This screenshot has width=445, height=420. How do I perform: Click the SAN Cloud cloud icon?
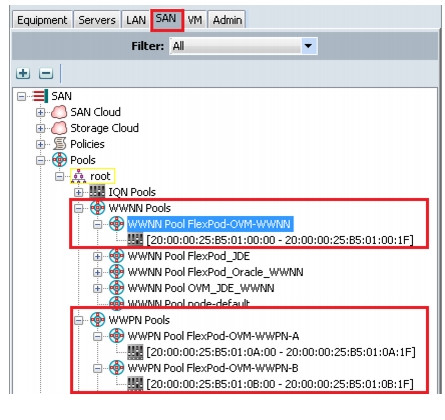point(59,112)
